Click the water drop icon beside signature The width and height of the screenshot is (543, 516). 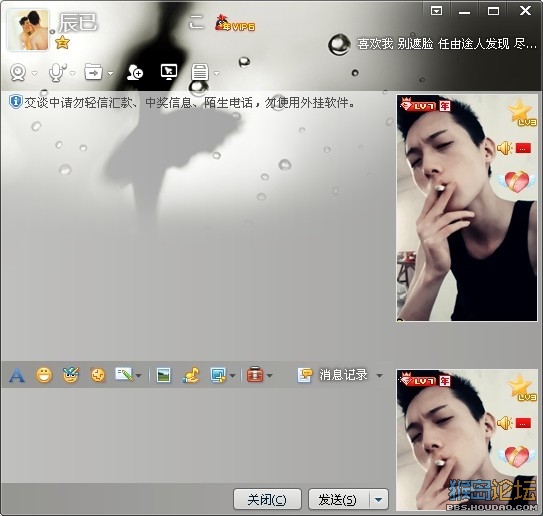point(339,44)
